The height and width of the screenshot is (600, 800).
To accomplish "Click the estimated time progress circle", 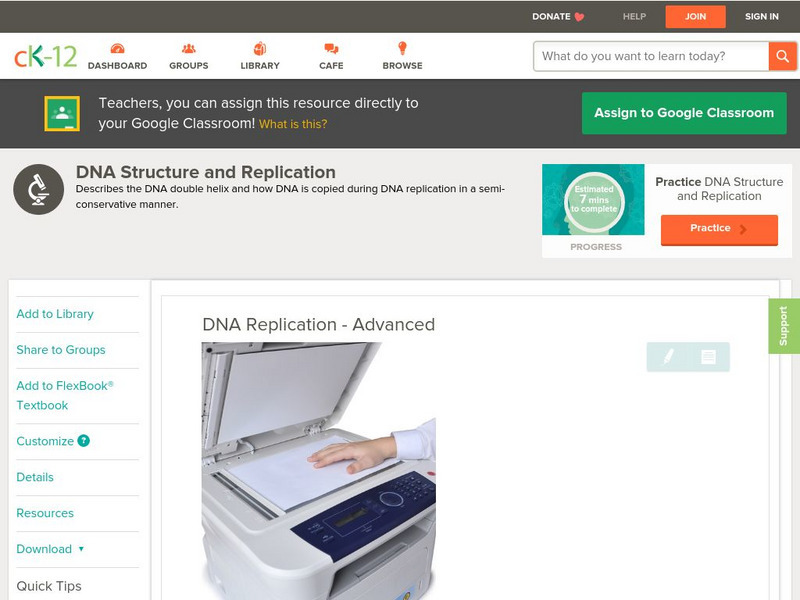I will click(x=594, y=200).
